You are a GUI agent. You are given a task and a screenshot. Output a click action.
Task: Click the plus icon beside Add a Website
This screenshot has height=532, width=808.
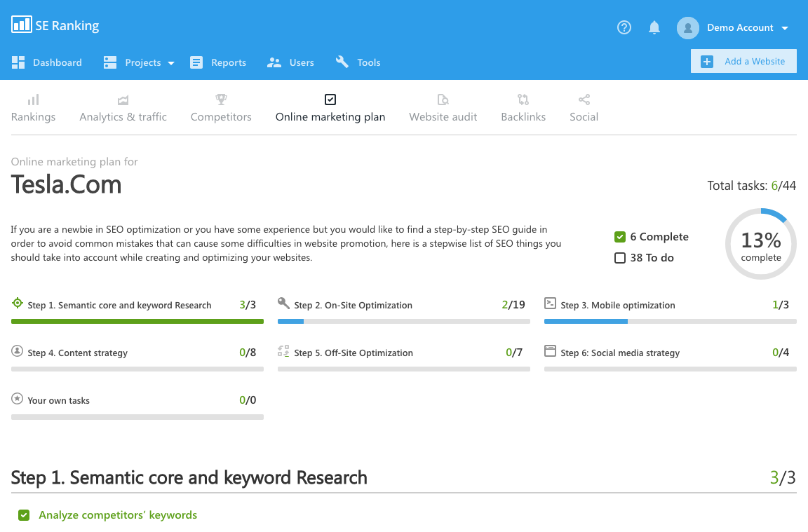click(x=707, y=61)
